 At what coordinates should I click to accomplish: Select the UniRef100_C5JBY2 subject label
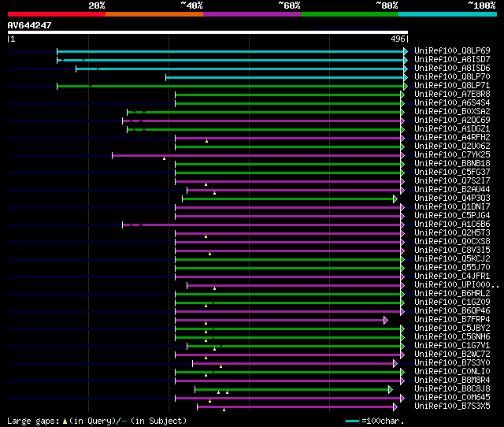452,329
